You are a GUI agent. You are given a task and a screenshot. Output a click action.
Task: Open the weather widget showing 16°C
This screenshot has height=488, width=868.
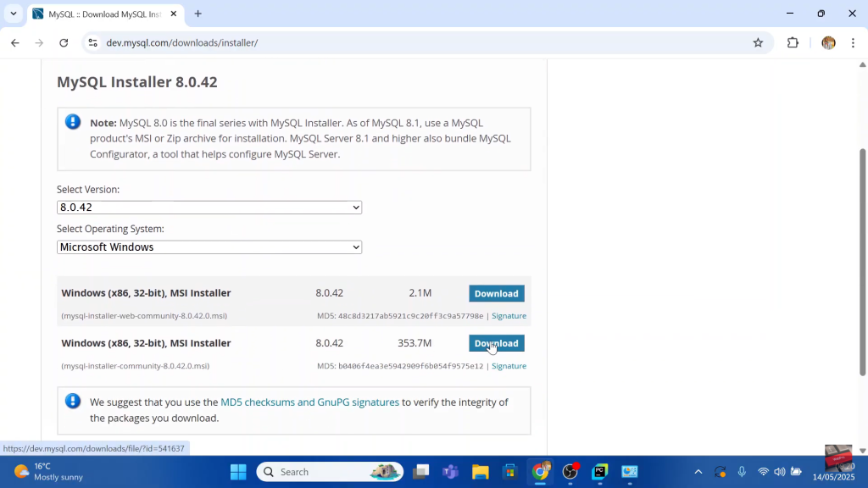[x=48, y=472]
